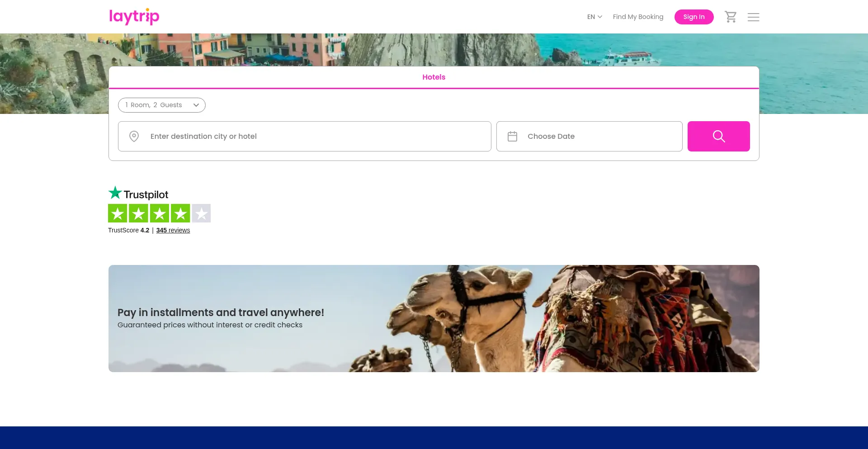Click the magenta search magnifier button
This screenshot has height=449, width=868.
pyautogui.click(x=718, y=136)
